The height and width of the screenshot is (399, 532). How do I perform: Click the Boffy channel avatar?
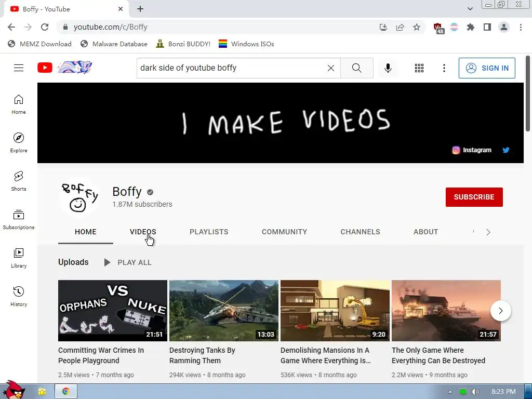[x=80, y=197]
